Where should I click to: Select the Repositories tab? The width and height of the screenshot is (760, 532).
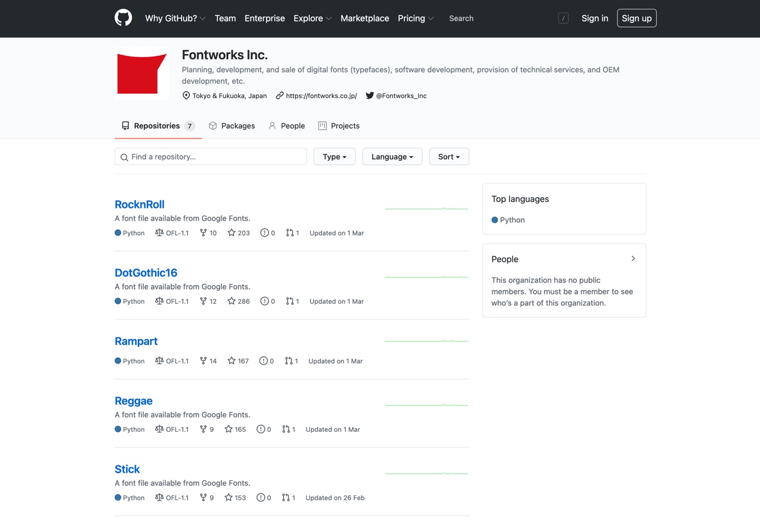click(158, 126)
